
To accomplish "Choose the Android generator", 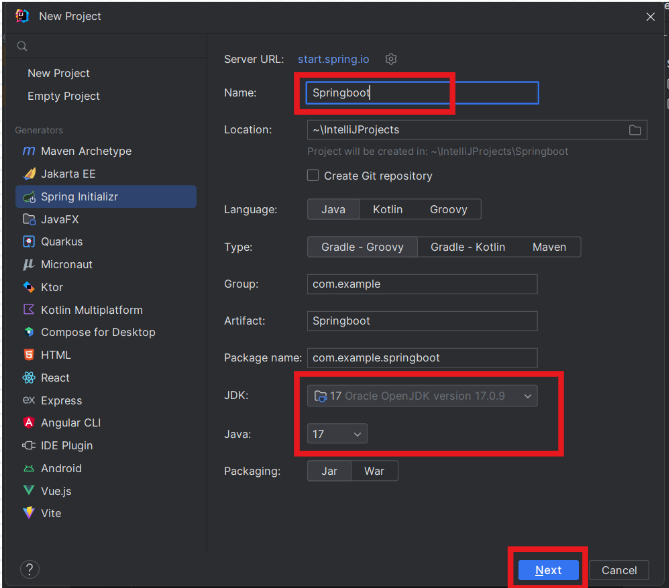I will click(106, 468).
